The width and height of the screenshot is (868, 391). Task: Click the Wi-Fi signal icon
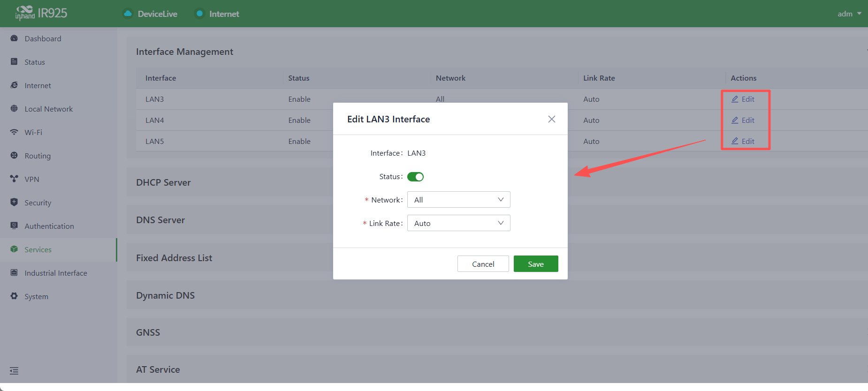(x=14, y=132)
